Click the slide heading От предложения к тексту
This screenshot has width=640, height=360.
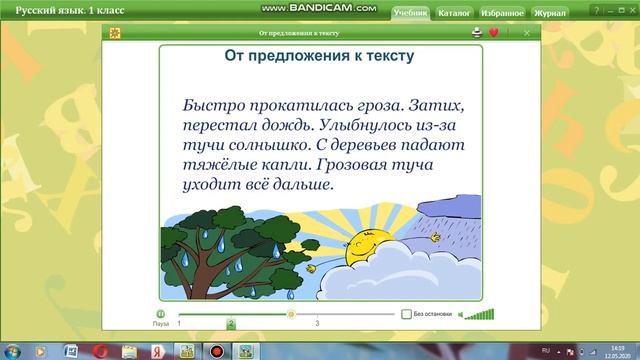tap(319, 56)
